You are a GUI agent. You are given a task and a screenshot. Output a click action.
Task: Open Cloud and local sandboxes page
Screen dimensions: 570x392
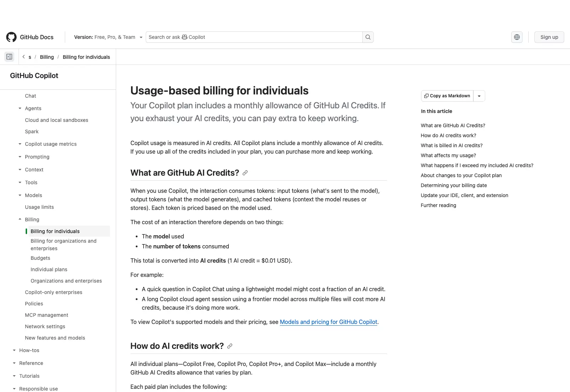click(56, 120)
